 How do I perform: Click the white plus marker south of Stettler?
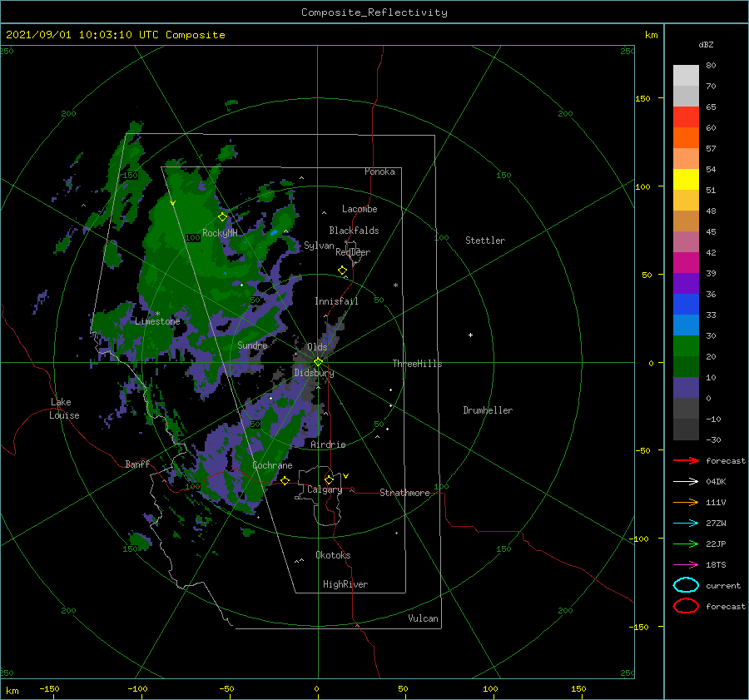click(x=470, y=335)
